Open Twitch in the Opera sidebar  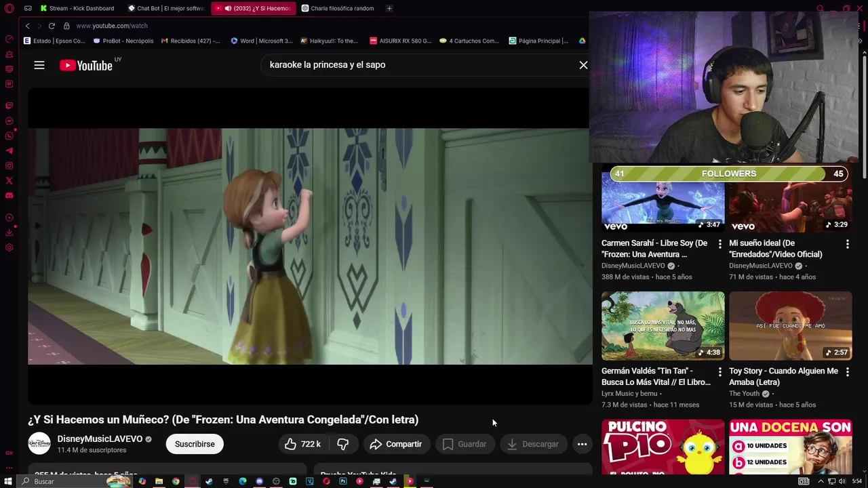pos(9,106)
